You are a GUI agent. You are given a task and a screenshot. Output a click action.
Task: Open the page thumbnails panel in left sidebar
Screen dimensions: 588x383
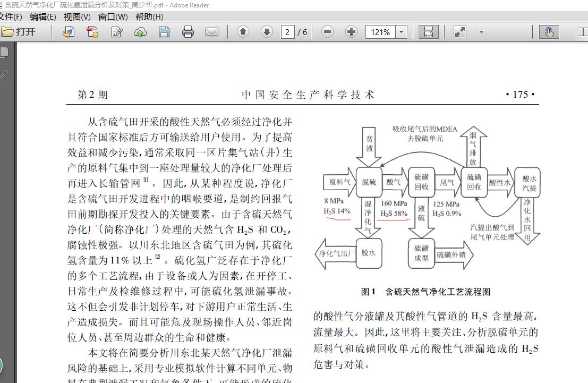[4, 53]
